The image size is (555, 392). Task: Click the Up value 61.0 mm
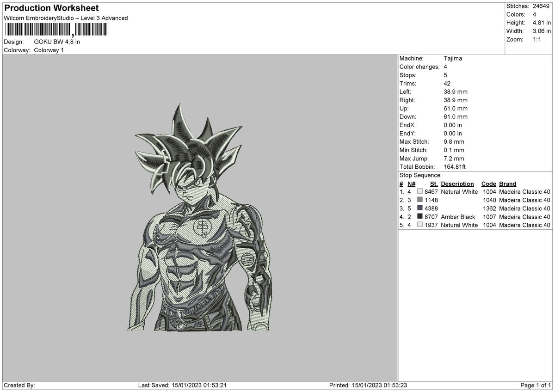(x=456, y=108)
